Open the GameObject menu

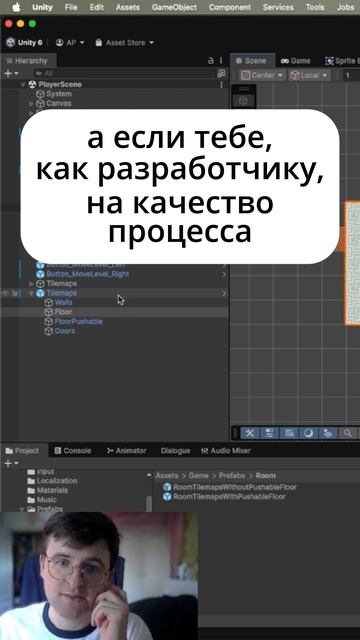pos(174,7)
